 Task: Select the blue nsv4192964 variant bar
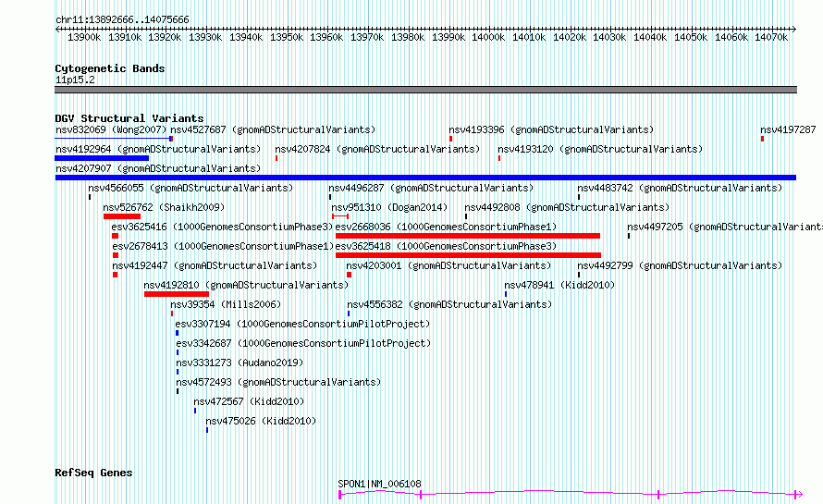pos(102,158)
